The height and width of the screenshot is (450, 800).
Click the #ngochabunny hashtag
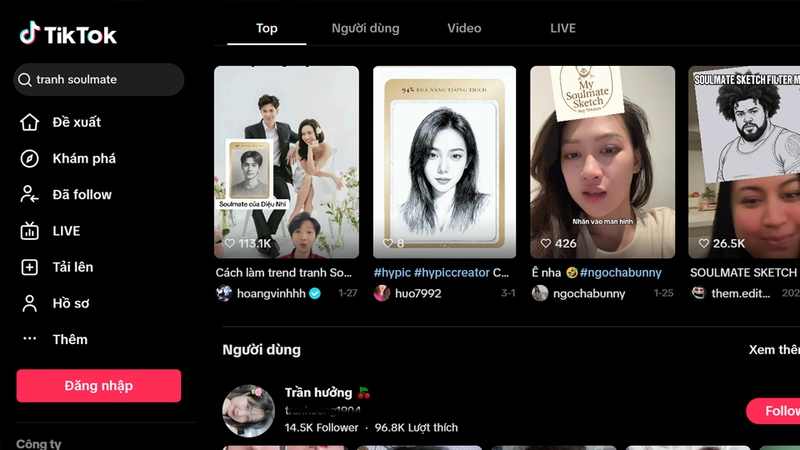620,272
